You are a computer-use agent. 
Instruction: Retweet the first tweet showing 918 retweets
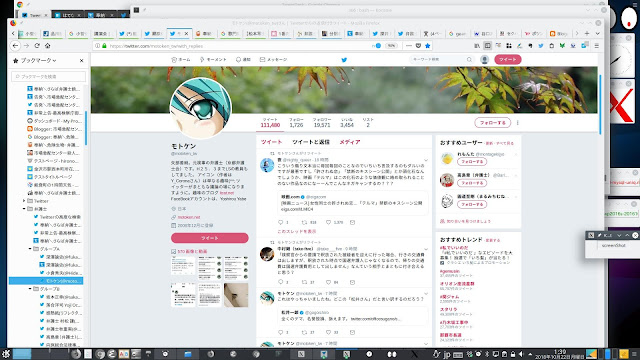pos(304,222)
